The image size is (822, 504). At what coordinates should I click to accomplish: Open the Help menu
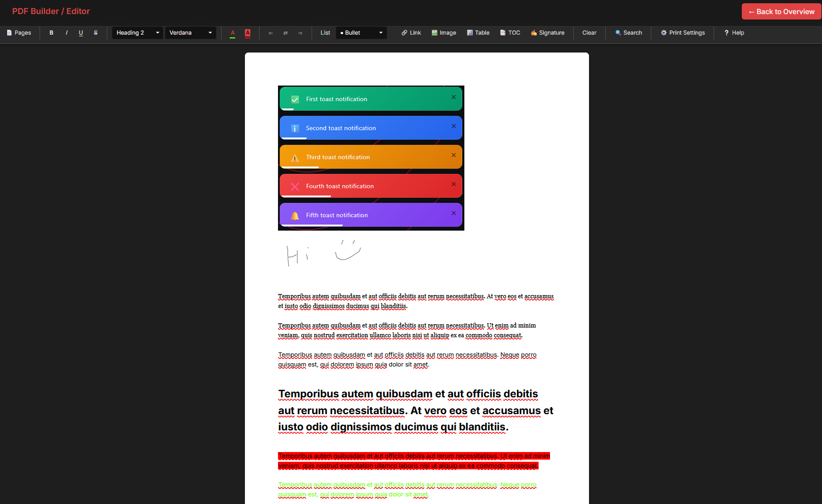(734, 33)
